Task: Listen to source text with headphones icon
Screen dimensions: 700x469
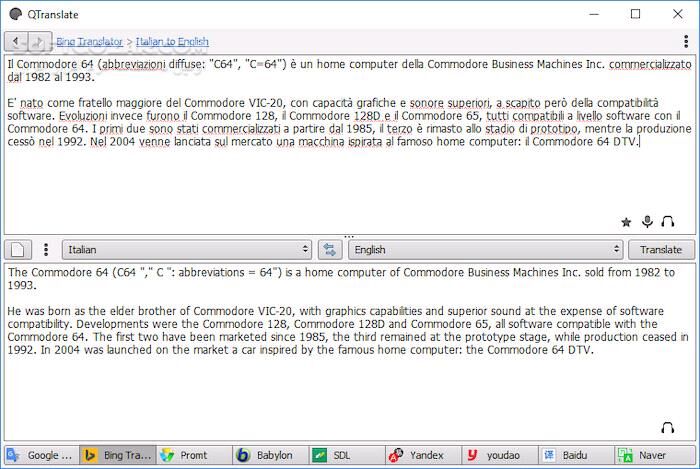Action: (x=668, y=222)
